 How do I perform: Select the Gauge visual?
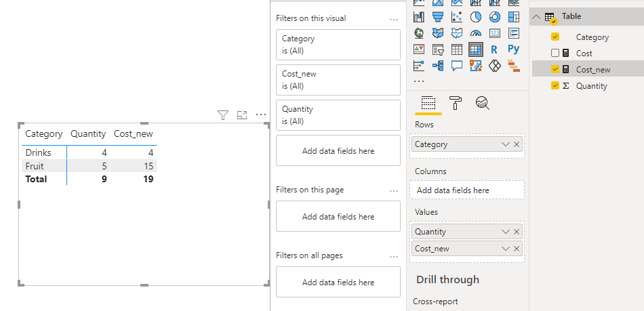point(476,33)
